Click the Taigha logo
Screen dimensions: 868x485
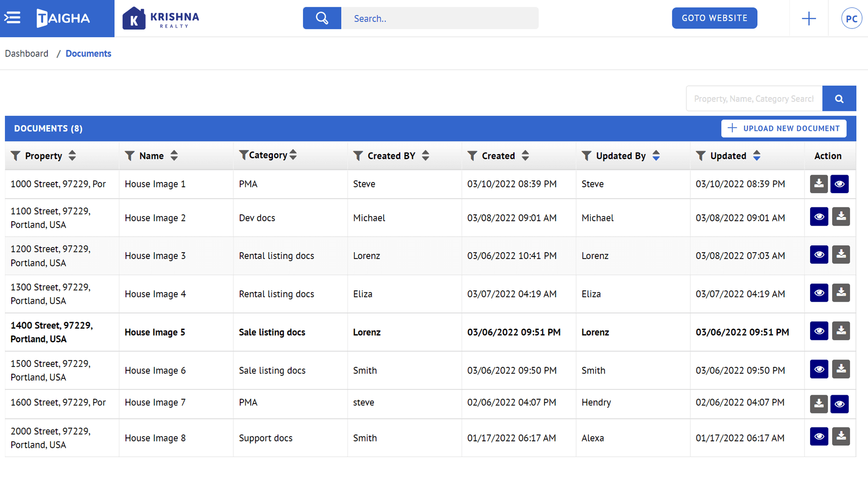(x=63, y=19)
